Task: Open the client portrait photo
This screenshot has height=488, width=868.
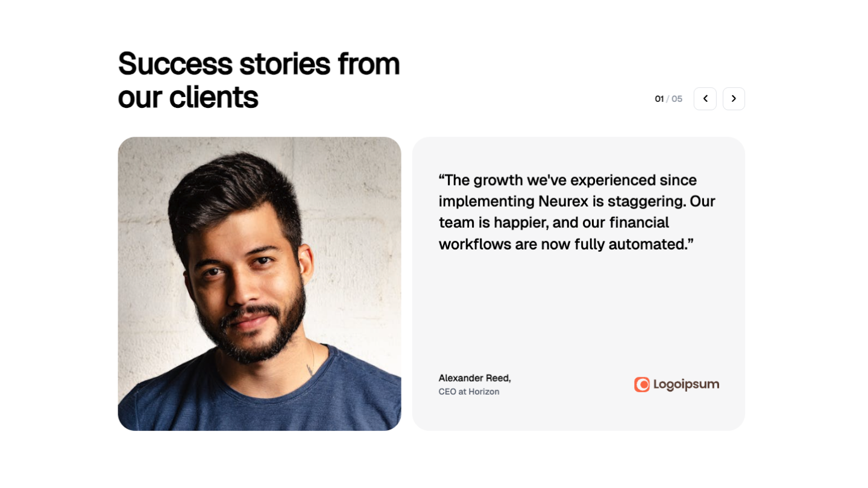Action: pyautogui.click(x=259, y=283)
